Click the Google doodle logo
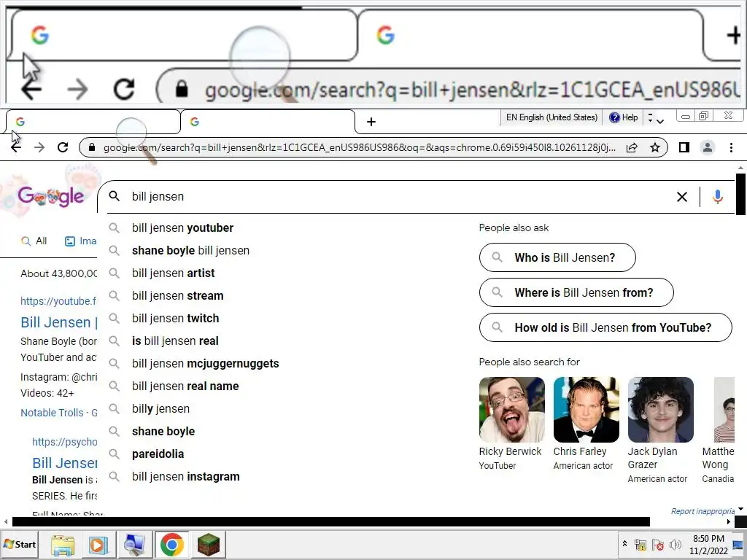Screen dimensions: 747x560 (51, 196)
